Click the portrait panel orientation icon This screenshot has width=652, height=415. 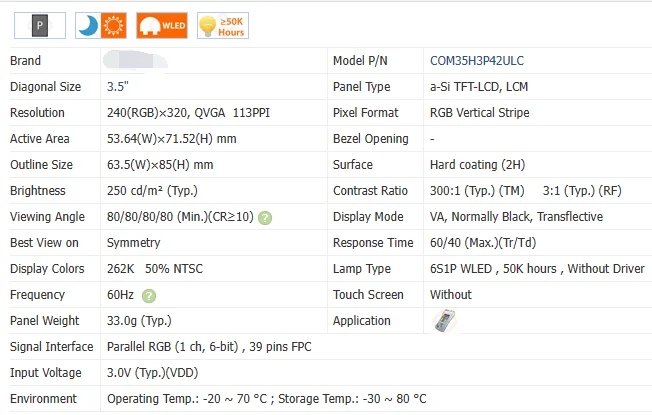point(40,26)
